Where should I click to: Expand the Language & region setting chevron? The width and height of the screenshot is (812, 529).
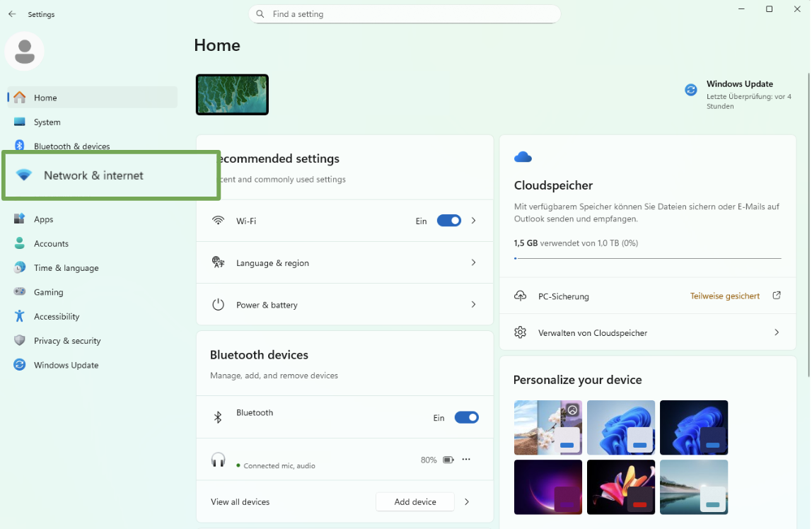click(473, 262)
